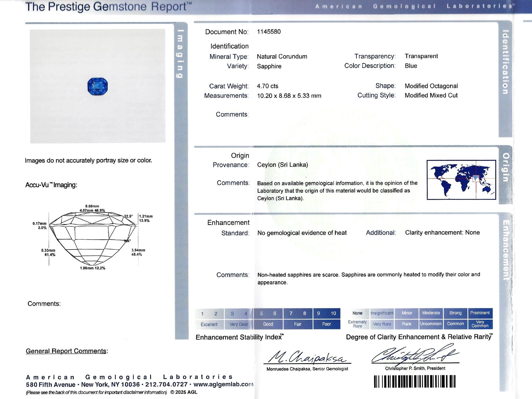Click 'Clarity enhancement: None' text

[442, 233]
